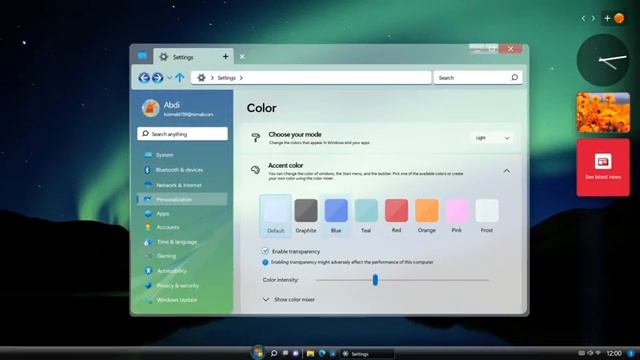
Task: Select the Blue accent color
Action: tap(336, 216)
